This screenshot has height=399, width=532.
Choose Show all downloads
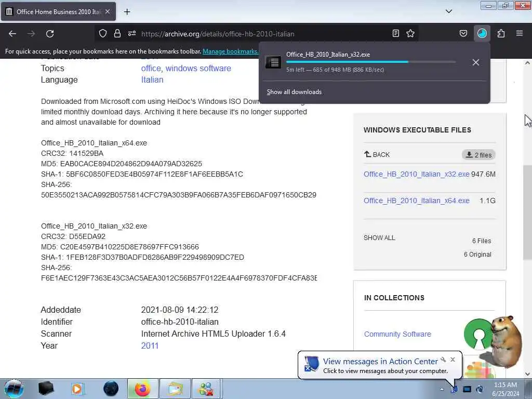(x=294, y=92)
